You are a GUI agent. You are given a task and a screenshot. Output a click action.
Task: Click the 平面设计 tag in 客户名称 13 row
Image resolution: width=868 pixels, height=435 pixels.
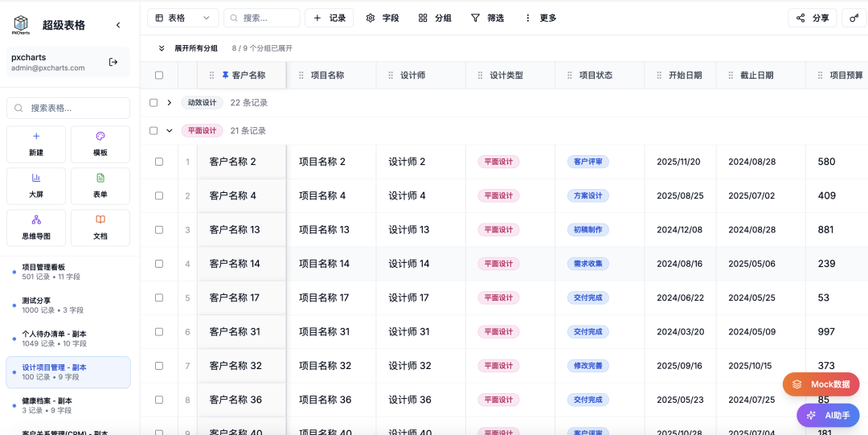[x=498, y=229]
